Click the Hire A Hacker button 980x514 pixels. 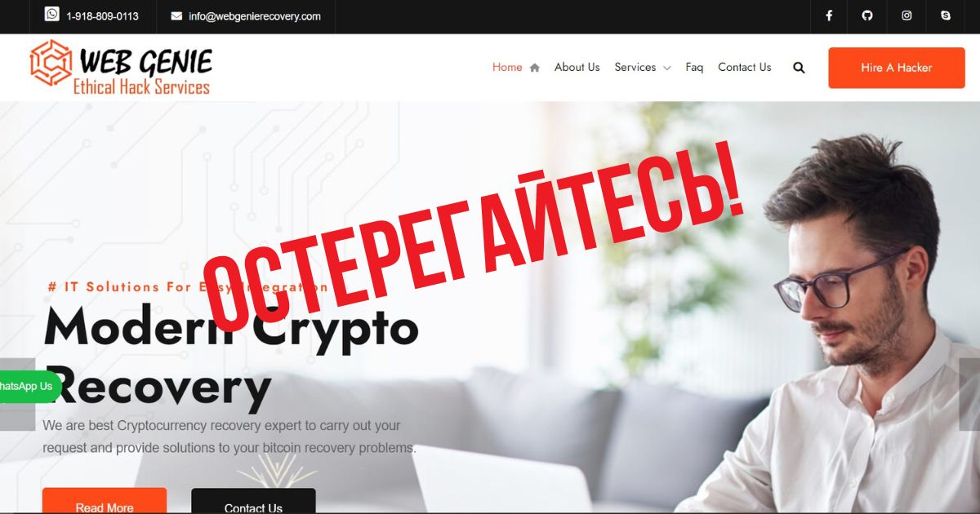tap(897, 68)
